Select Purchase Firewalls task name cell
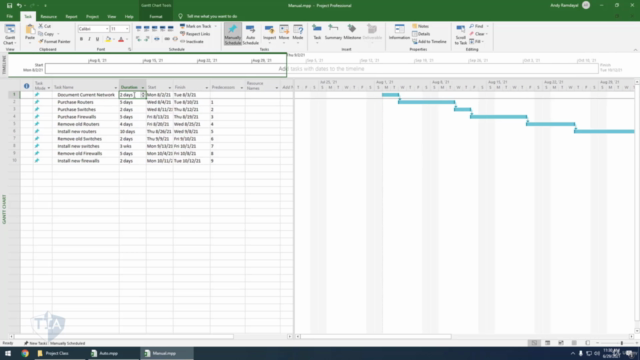640x360 pixels. 86,117
